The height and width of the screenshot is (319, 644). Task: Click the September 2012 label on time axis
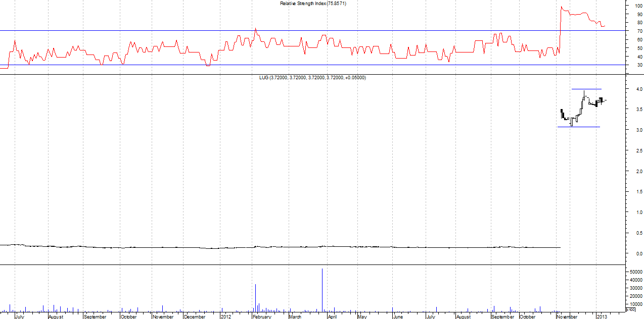(x=502, y=316)
